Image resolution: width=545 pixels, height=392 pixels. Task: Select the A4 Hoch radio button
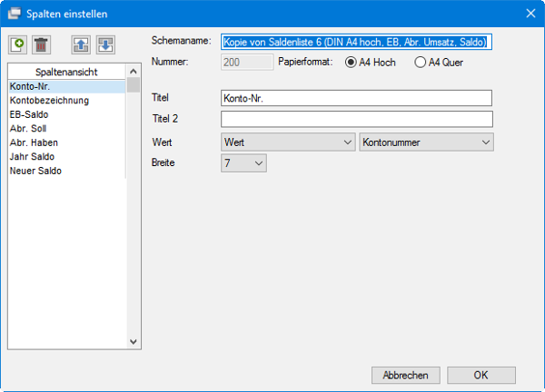pos(371,63)
